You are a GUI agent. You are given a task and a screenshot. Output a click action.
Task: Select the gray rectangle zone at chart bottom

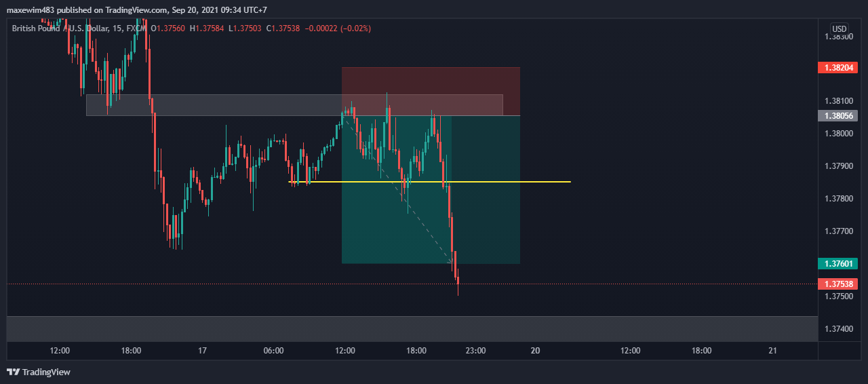tap(407, 328)
